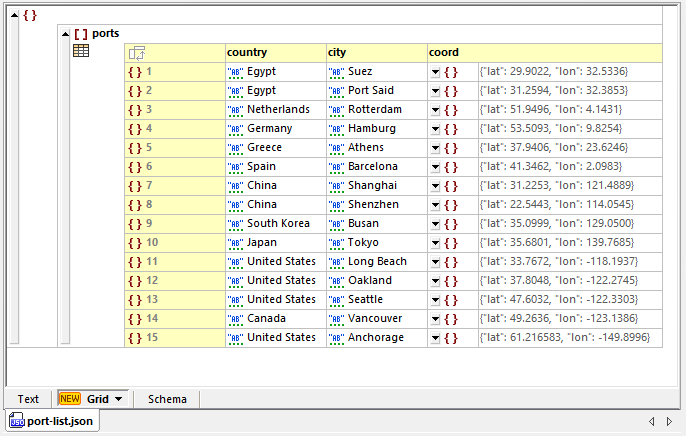Expand the coord dropdown for Suez row
This screenshot has height=436, width=686.
[x=435, y=72]
